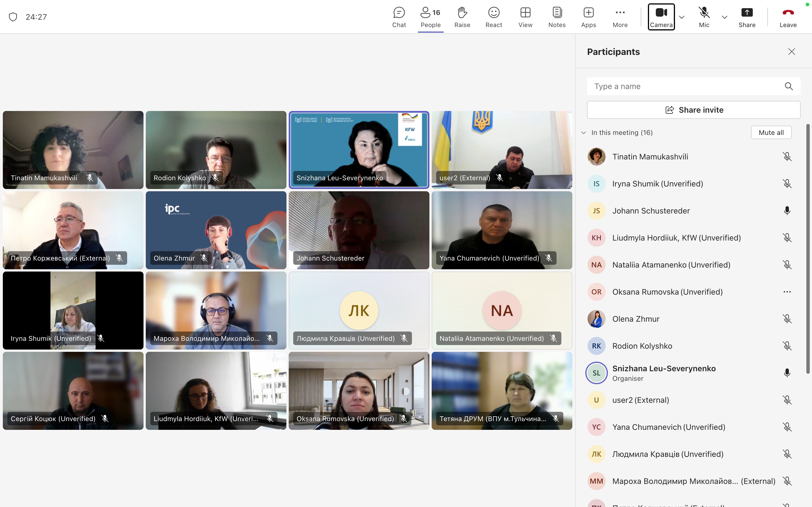Click the Share invite button

point(694,110)
